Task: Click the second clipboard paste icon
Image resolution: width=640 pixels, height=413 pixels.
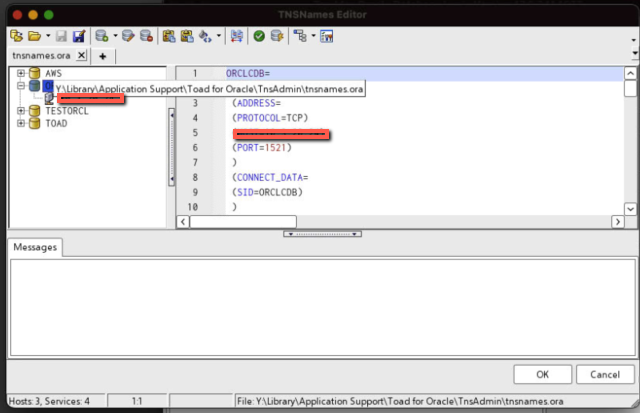Action: click(187, 36)
